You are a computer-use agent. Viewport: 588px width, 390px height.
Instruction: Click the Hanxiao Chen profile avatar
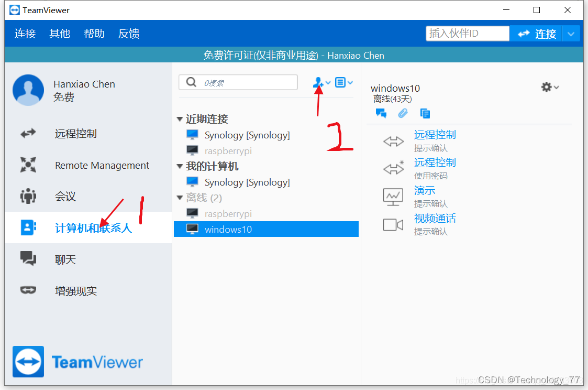coord(28,90)
